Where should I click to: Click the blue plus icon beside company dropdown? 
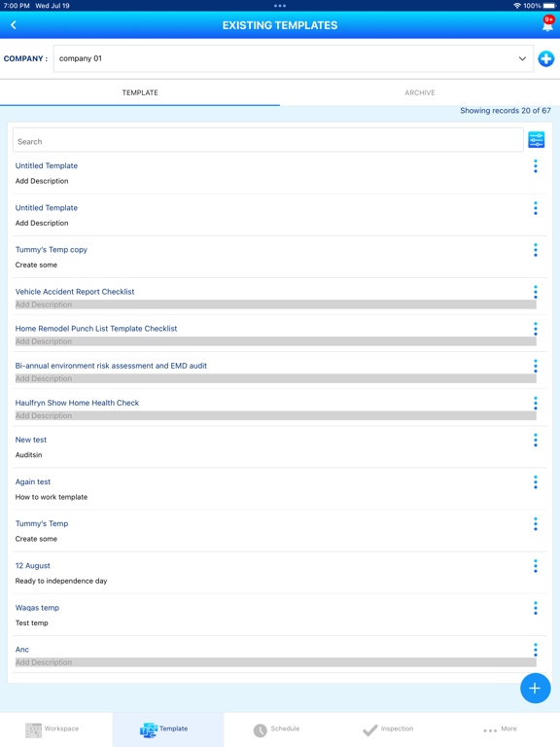(x=545, y=59)
